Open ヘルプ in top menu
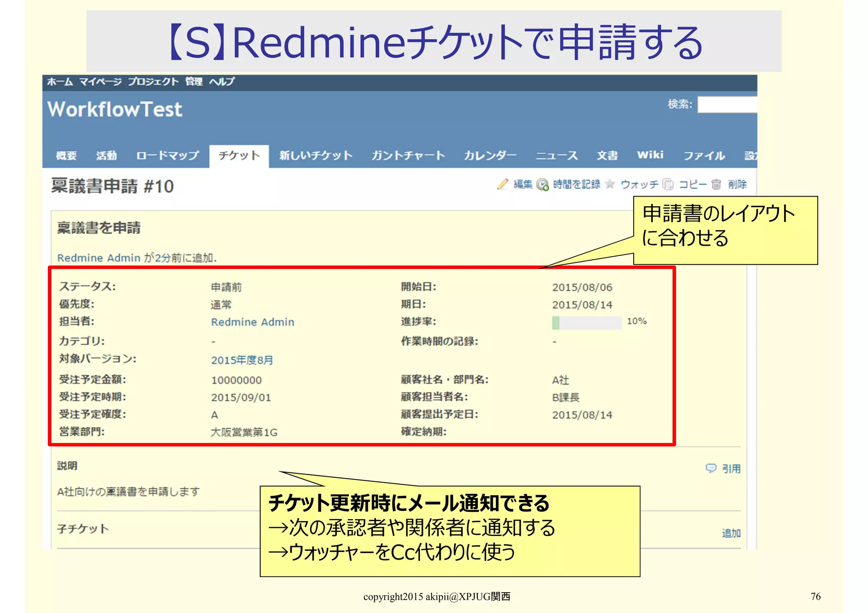 (222, 81)
